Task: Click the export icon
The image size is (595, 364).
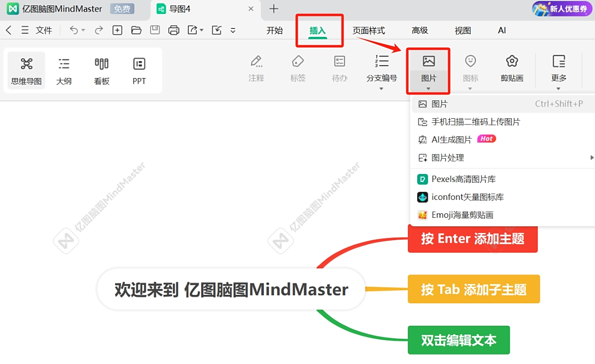Action: [192, 30]
